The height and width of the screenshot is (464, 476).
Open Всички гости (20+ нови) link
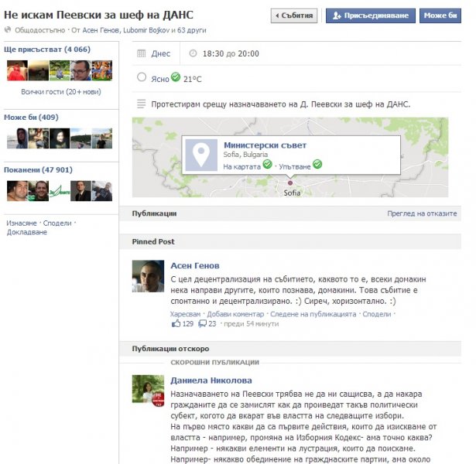pyautogui.click(x=61, y=91)
